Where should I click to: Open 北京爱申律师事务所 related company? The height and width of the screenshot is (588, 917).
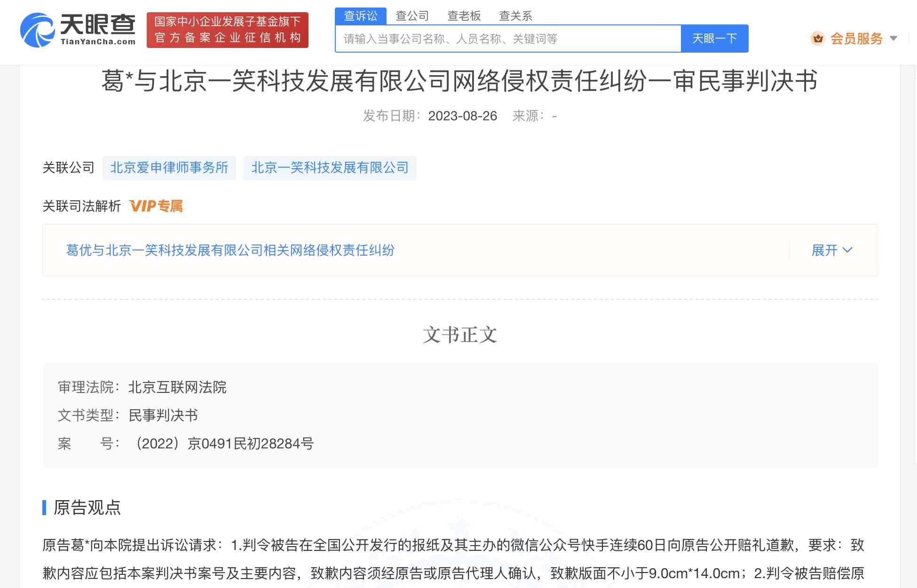point(169,168)
